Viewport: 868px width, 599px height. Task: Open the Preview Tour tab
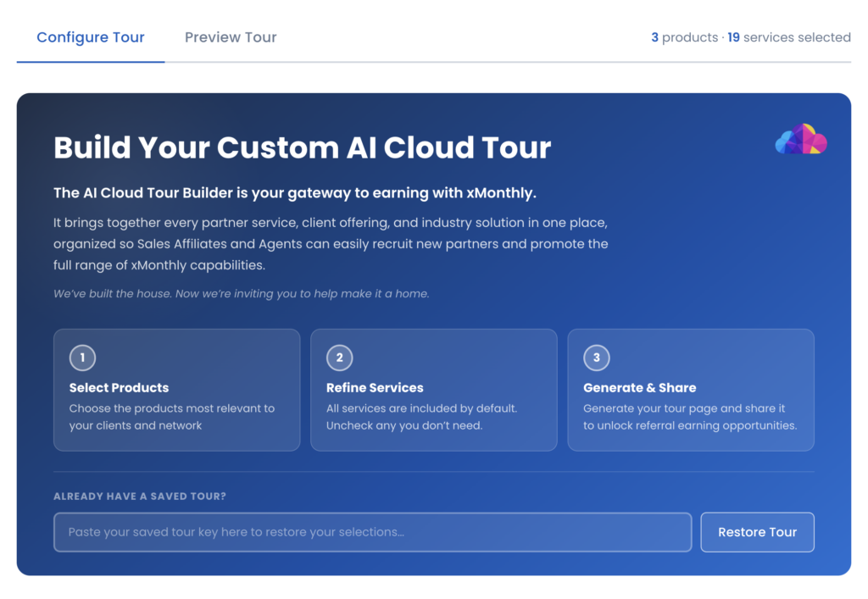click(231, 37)
